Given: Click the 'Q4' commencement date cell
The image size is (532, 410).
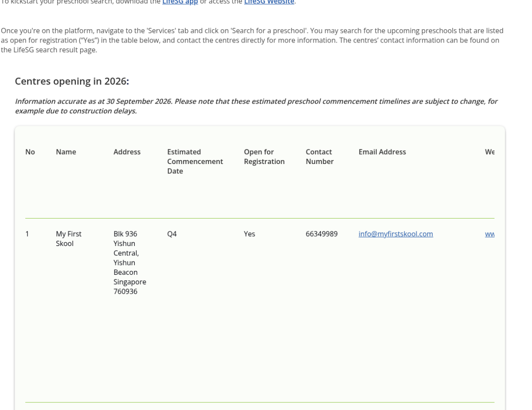Looking at the screenshot, I should 172,234.
